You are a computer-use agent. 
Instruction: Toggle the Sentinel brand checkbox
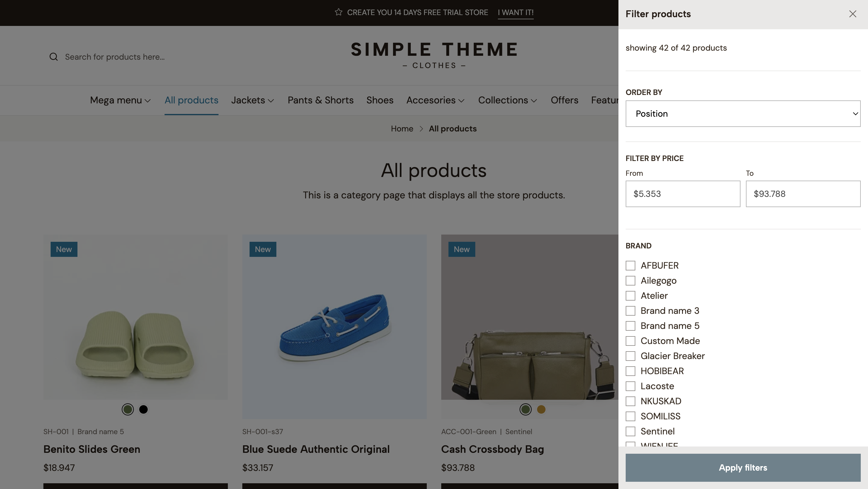pyautogui.click(x=630, y=431)
